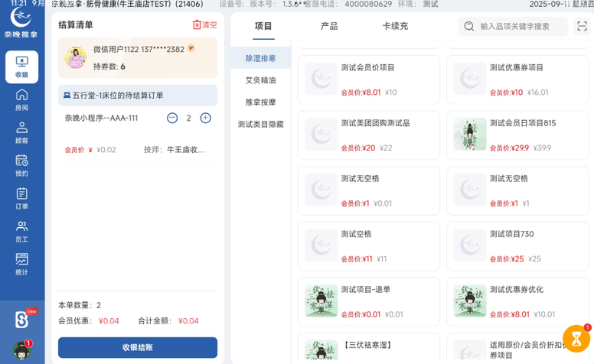This screenshot has height=364, width=594.
Task: Switch to the 卡续充 tab
Action: click(395, 26)
